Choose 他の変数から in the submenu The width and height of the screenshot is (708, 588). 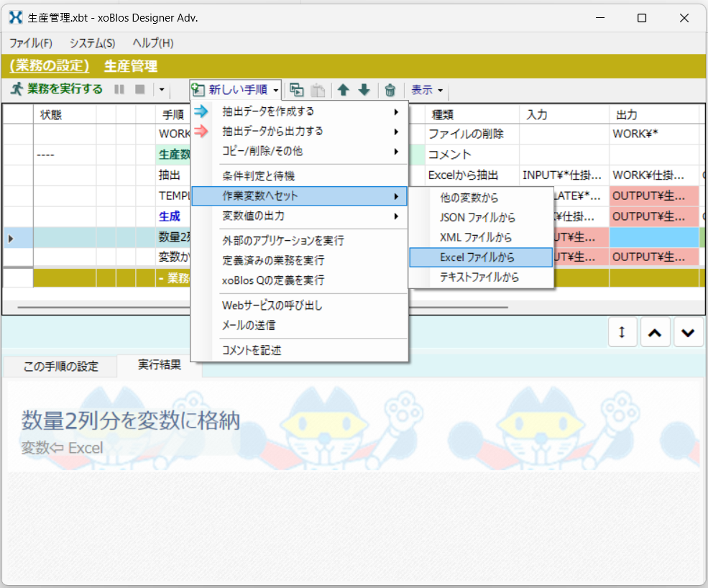[x=481, y=198]
